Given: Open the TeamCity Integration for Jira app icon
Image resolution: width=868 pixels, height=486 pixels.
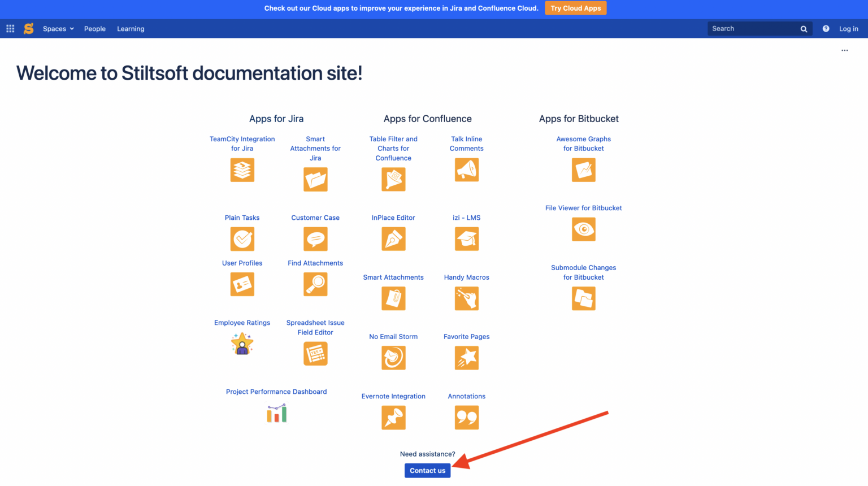Looking at the screenshot, I should 242,170.
